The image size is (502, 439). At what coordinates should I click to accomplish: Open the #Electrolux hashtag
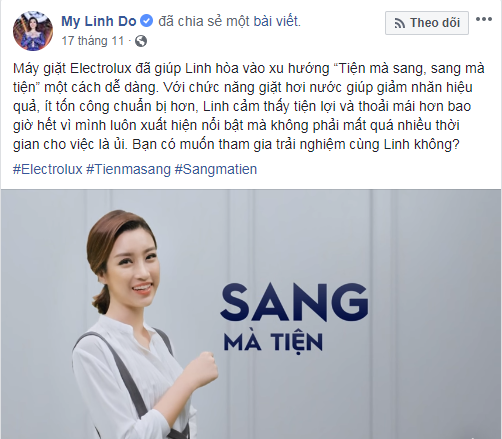[48, 169]
